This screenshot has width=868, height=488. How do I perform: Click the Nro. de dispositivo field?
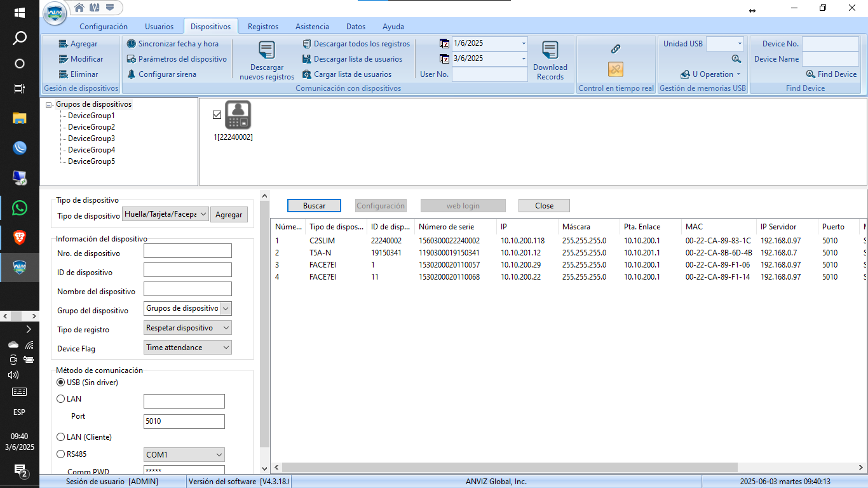(x=187, y=251)
